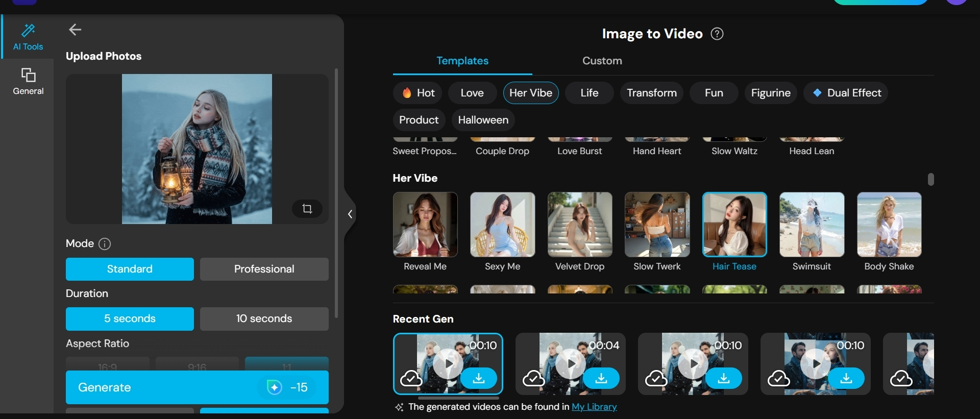The width and height of the screenshot is (980, 419).
Task: Download the 00:04 Recent Gen video
Action: pos(601,378)
